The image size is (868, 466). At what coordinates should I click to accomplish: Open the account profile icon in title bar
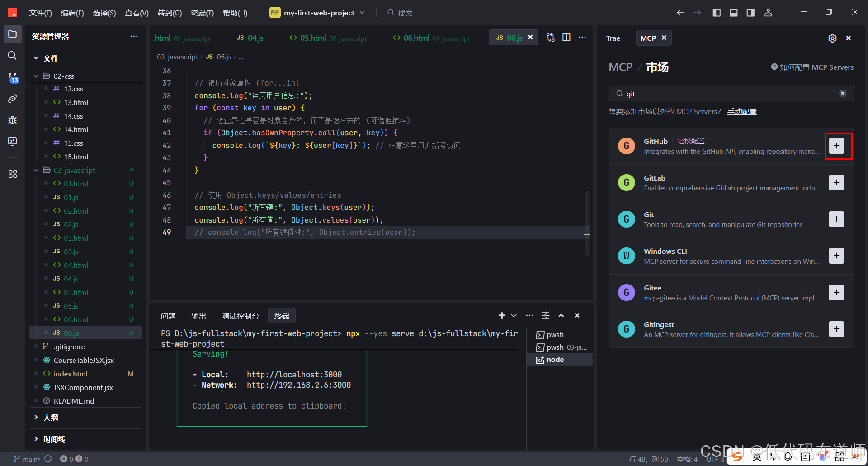(x=768, y=13)
